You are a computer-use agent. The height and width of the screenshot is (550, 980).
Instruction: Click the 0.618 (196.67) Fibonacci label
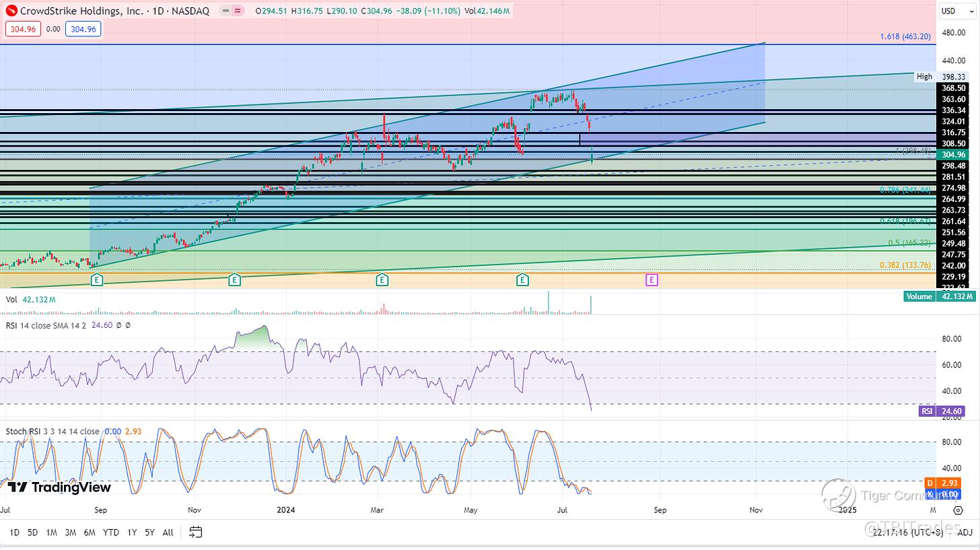point(905,221)
